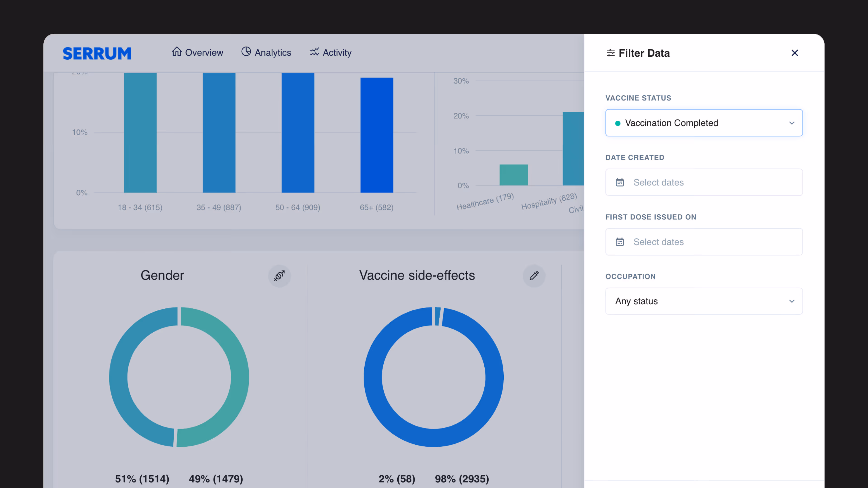Click calendar icon in First Dose Issued field
The image size is (868, 488).
pyautogui.click(x=620, y=242)
